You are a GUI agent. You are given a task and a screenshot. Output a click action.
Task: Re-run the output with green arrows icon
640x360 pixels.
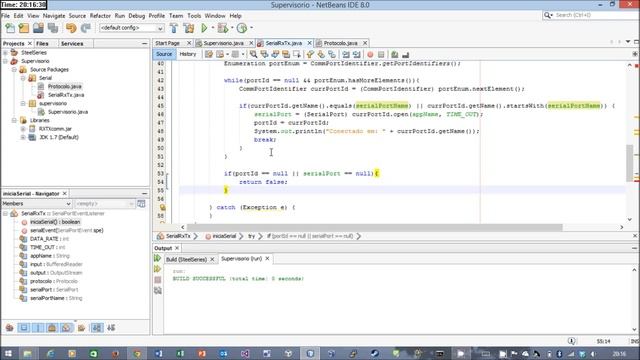158,258
